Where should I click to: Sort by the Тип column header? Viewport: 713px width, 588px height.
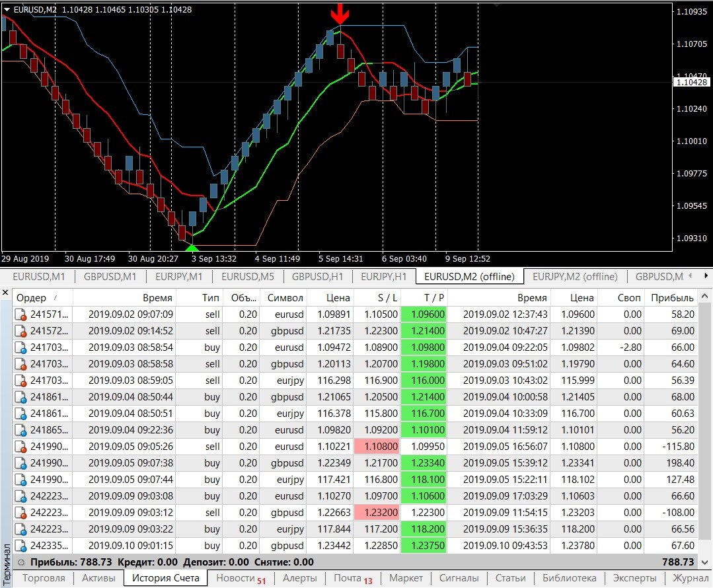tap(200, 297)
